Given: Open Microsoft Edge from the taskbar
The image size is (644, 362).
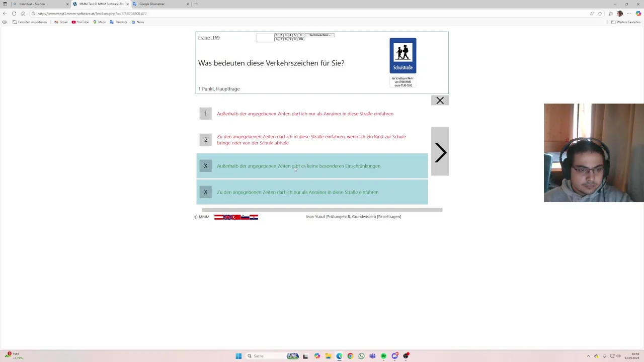Looking at the screenshot, I should [339, 356].
